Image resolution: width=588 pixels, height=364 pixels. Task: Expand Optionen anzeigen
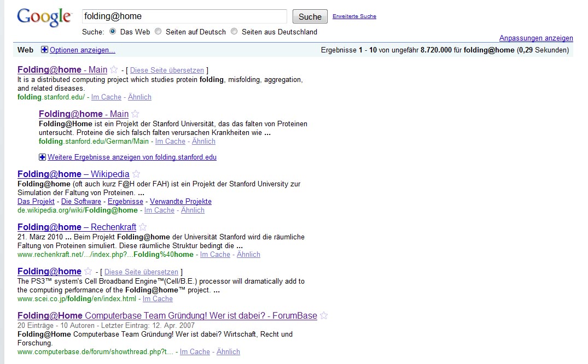(x=83, y=50)
